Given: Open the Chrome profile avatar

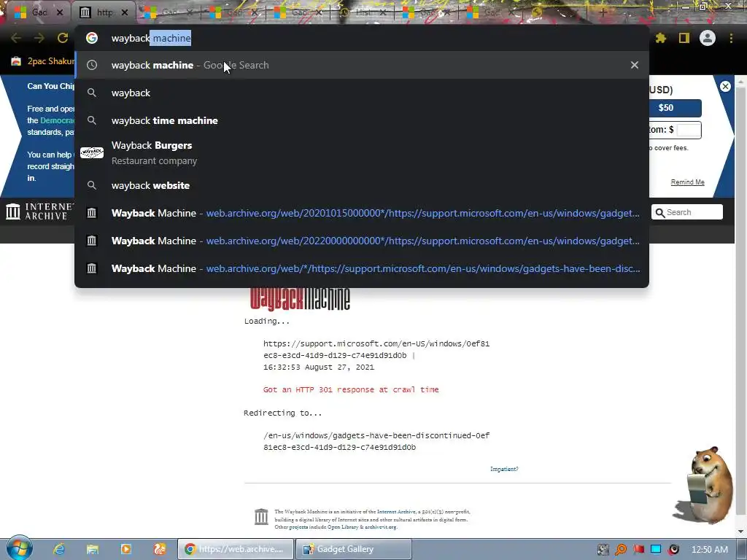Looking at the screenshot, I should [708, 38].
